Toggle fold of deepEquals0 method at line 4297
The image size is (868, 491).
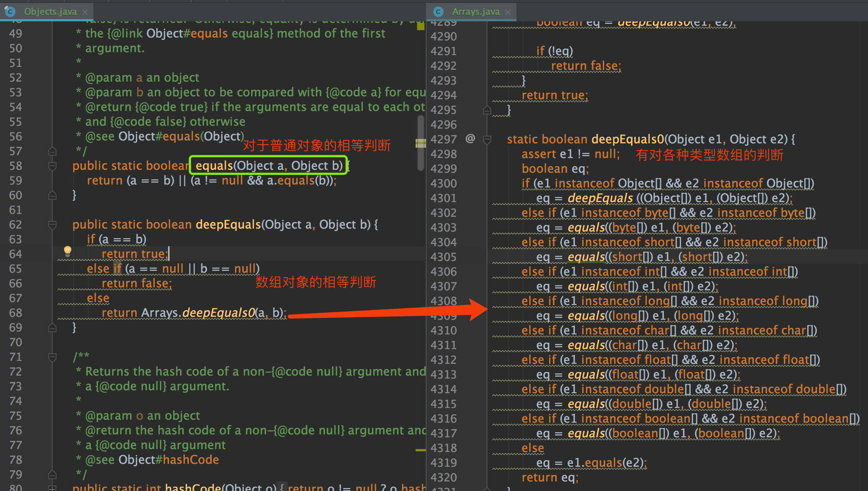click(x=487, y=140)
